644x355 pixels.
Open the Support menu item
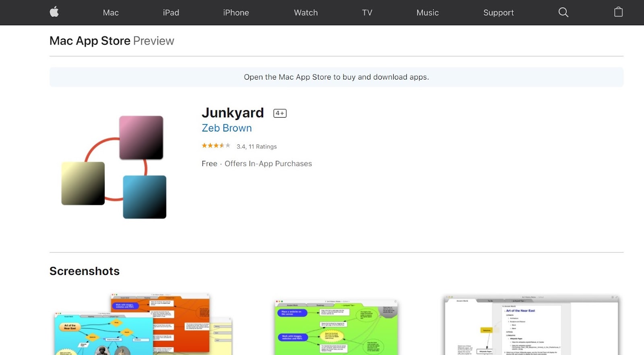499,12
